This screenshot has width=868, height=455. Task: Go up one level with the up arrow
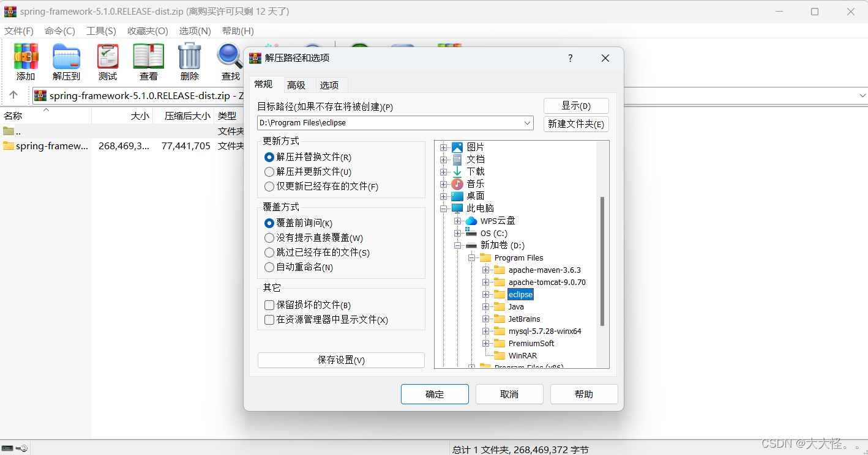click(13, 95)
